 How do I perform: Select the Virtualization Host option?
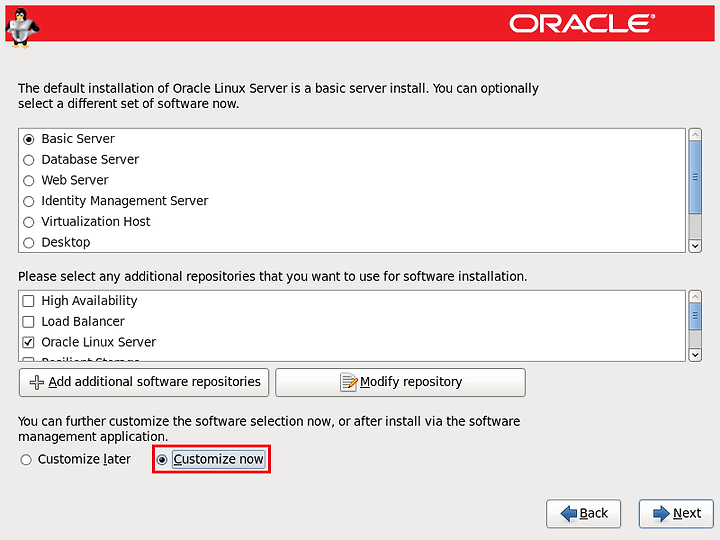(28, 222)
